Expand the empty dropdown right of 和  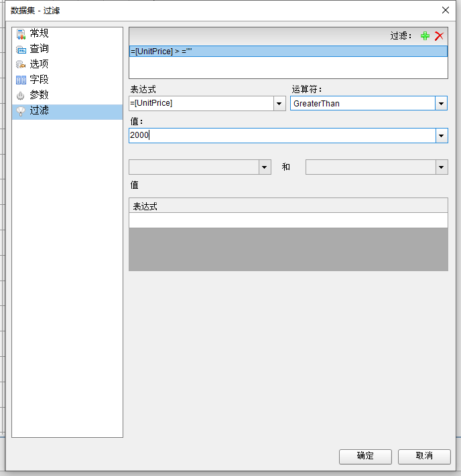point(441,167)
